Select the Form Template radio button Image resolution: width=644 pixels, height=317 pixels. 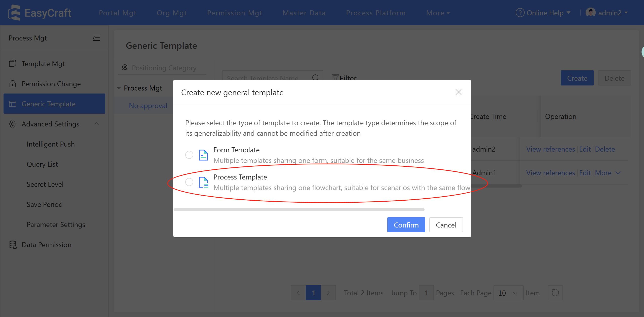click(189, 155)
